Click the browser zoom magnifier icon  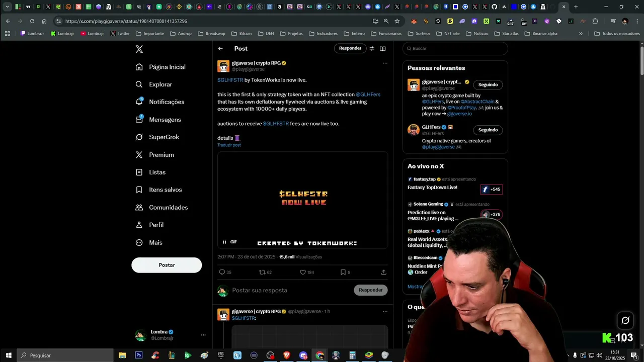click(386, 21)
